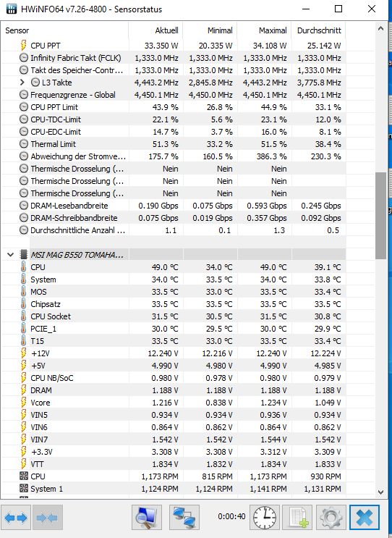Select the Takt des Speicher-Contr... row
The image size is (392, 538).
coord(174,70)
